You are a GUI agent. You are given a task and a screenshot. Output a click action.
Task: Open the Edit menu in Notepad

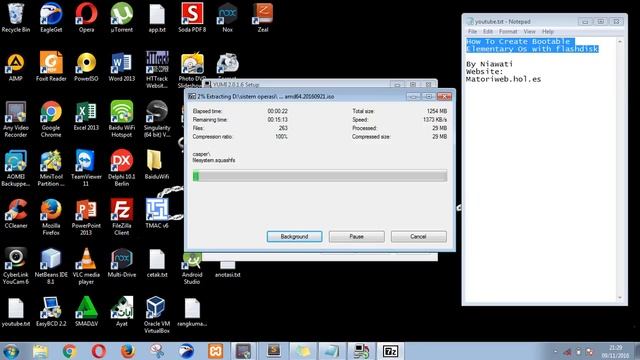tap(488, 31)
